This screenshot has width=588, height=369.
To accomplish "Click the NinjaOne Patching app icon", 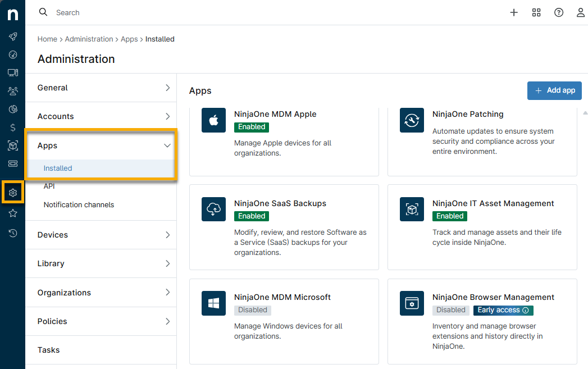I will click(x=412, y=120).
